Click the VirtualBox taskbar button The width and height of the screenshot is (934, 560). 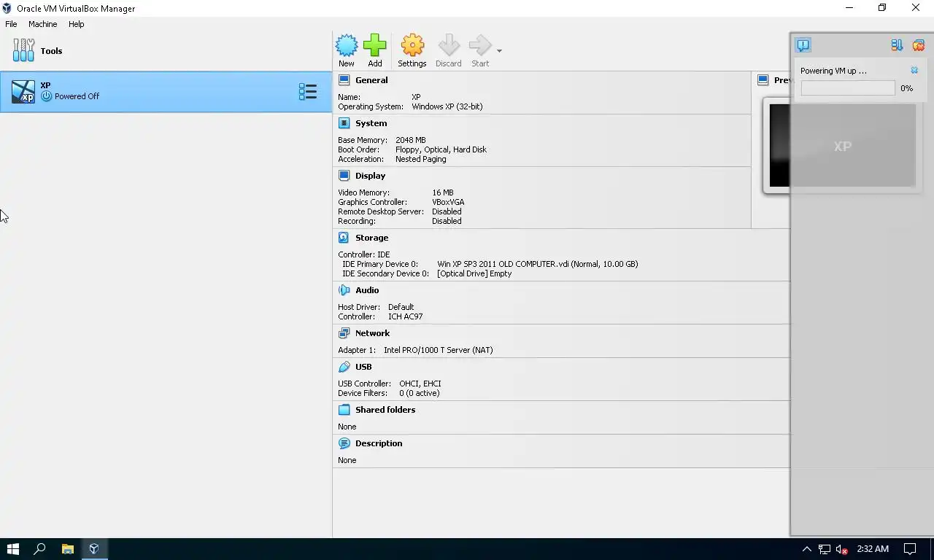tap(94, 549)
